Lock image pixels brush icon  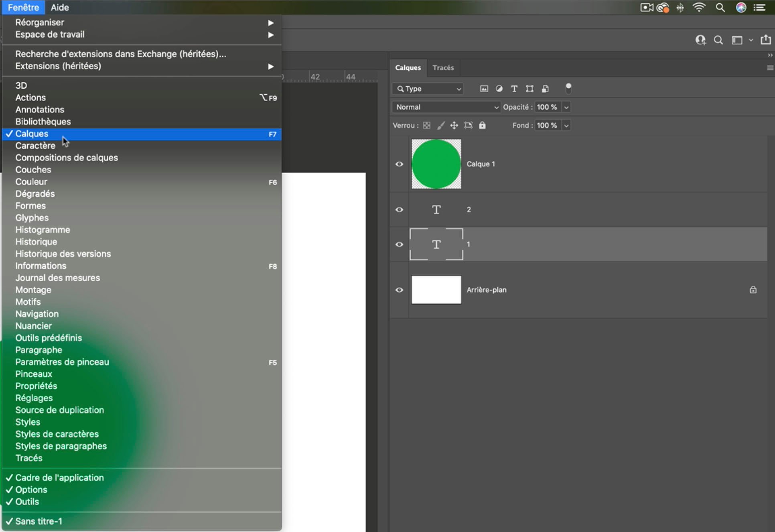[x=440, y=126]
